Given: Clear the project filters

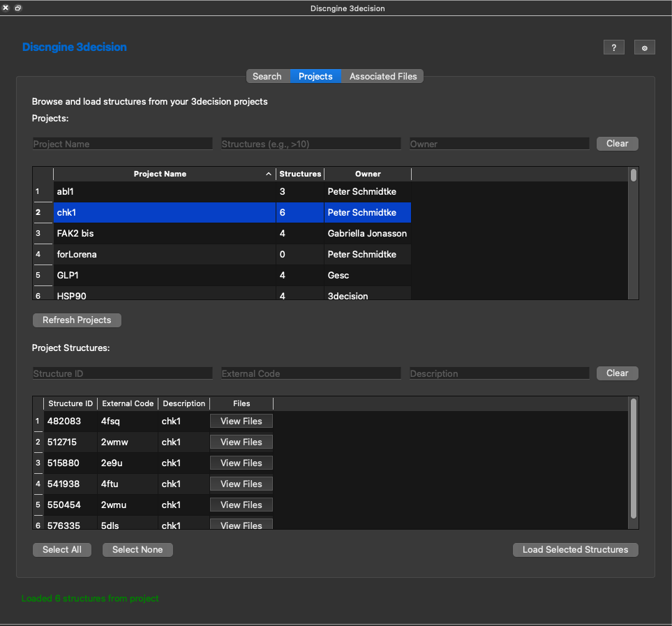Looking at the screenshot, I should (x=617, y=144).
